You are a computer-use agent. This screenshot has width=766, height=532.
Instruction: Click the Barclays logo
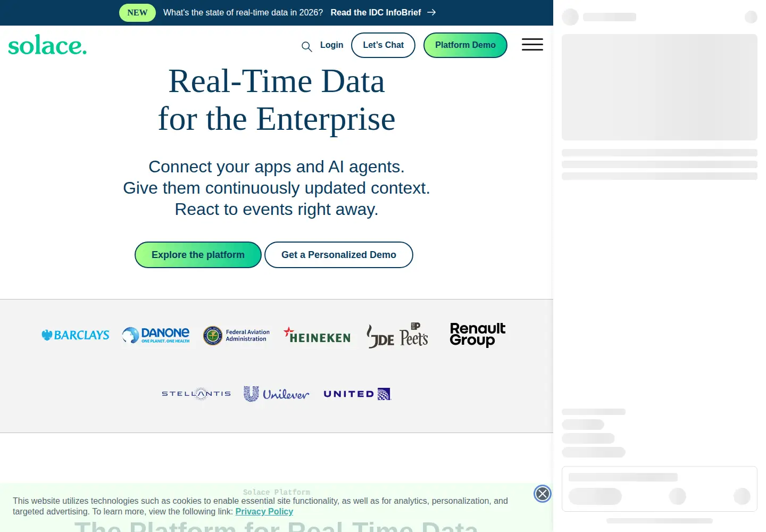tap(76, 335)
